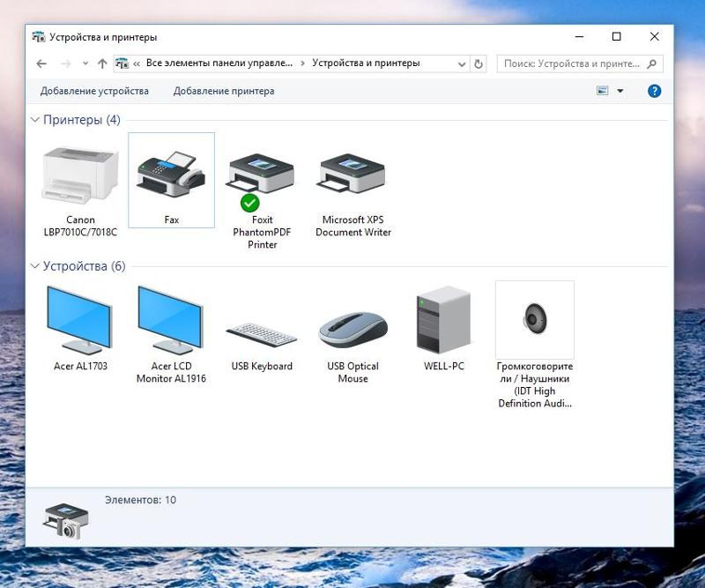Click the green default-printer checkmark badge
Viewport: 705px width, 588px height.
pyautogui.click(x=249, y=203)
